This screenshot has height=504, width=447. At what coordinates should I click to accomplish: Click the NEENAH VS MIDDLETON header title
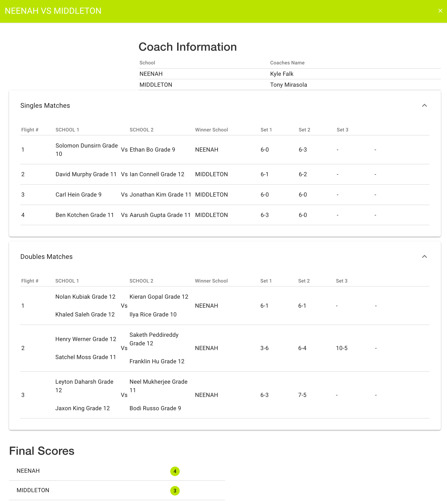pos(53,11)
